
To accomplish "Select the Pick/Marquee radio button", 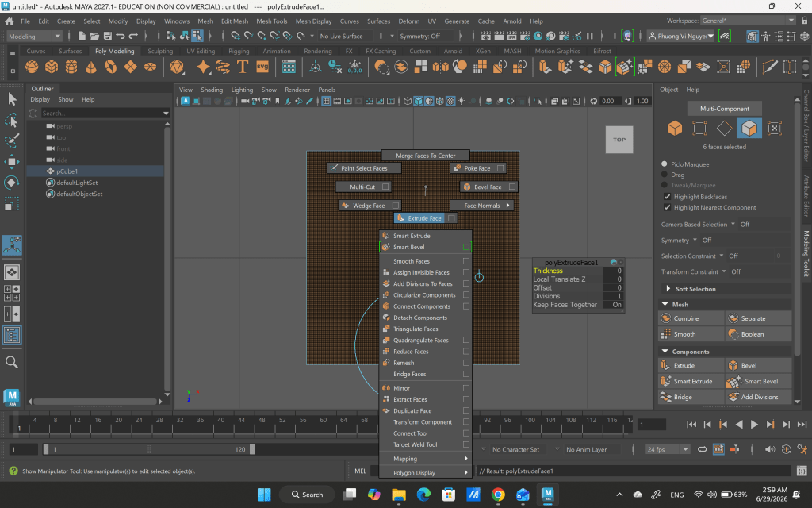I will tap(665, 164).
